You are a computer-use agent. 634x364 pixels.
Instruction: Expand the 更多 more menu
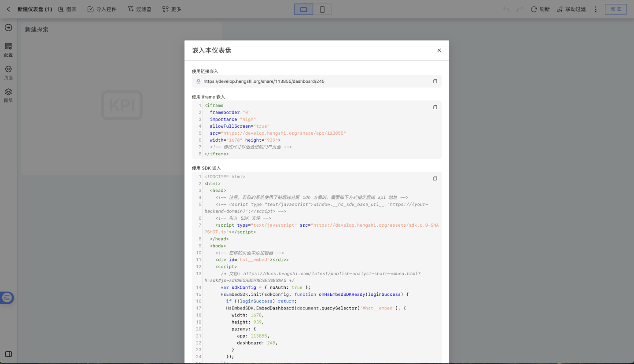tap(171, 9)
